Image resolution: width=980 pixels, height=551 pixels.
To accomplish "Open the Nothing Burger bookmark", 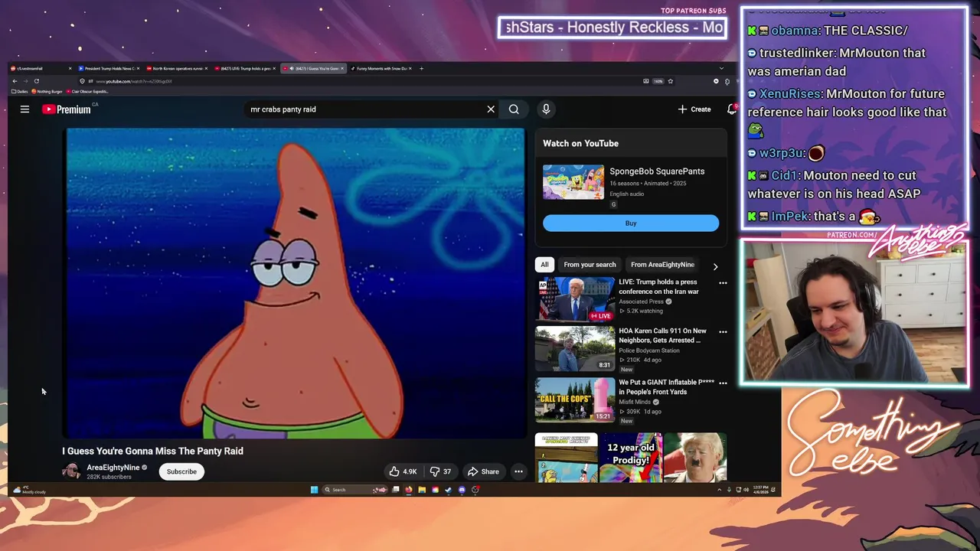I will [47, 91].
